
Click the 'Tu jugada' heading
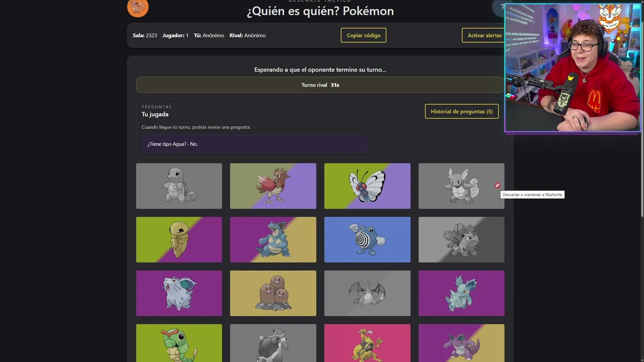[155, 115]
